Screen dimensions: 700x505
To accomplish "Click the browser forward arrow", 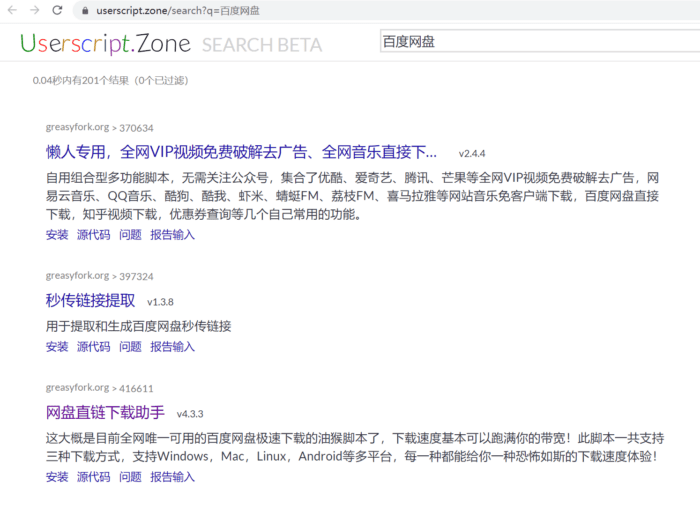I will 35,10.
